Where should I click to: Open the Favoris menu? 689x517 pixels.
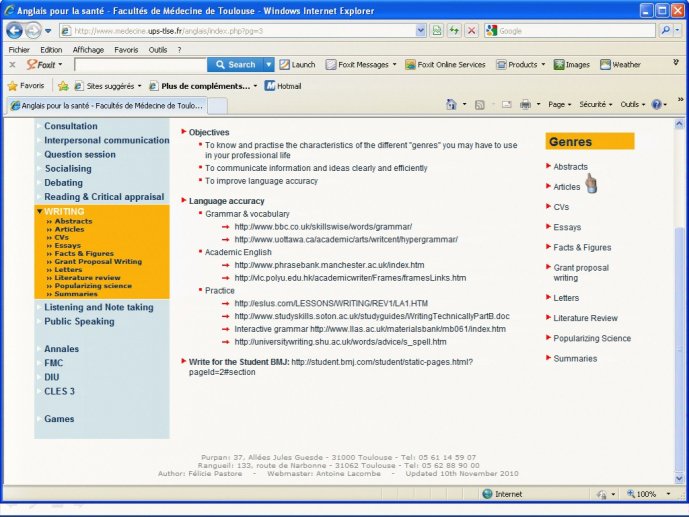(x=126, y=50)
